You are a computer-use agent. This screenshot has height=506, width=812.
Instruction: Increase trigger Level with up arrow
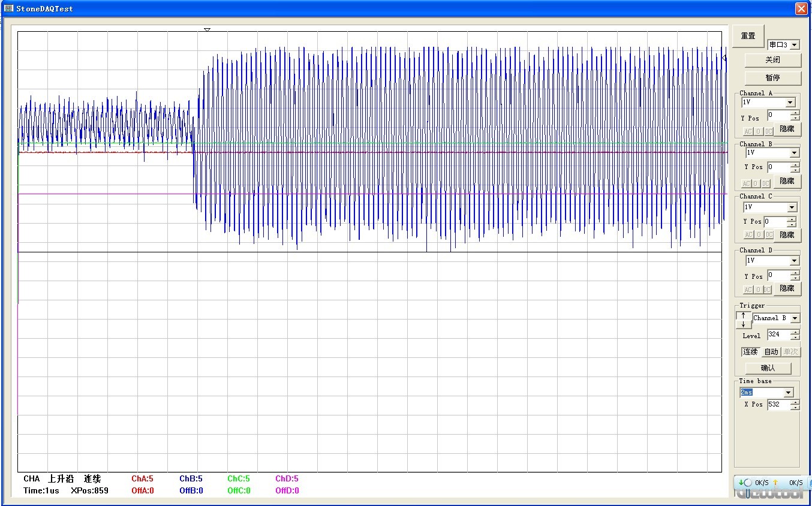pos(795,332)
